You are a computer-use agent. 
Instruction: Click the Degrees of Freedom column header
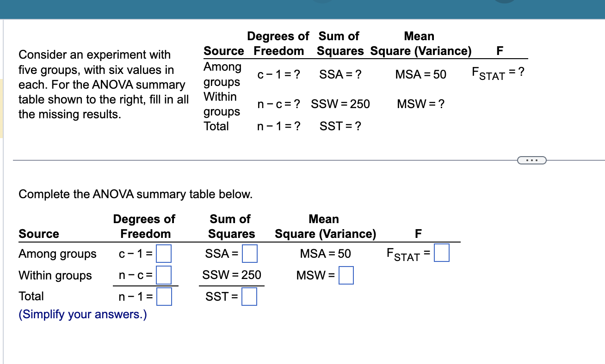pos(144,226)
